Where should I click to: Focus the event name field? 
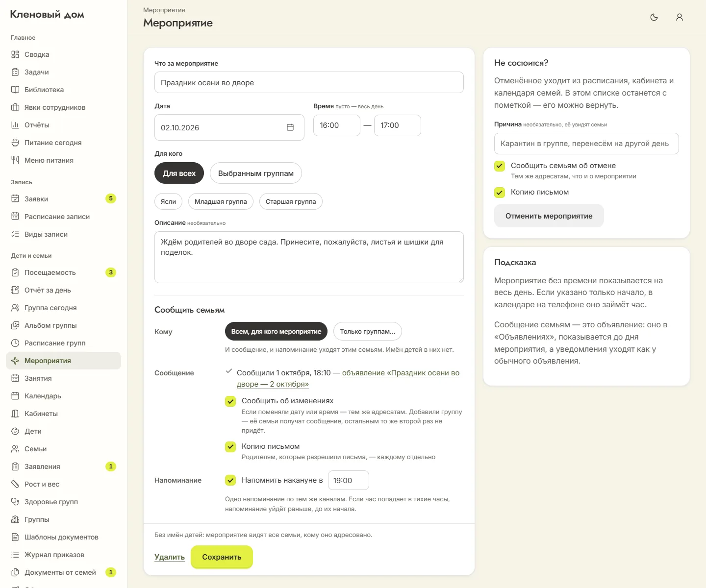pos(309,82)
